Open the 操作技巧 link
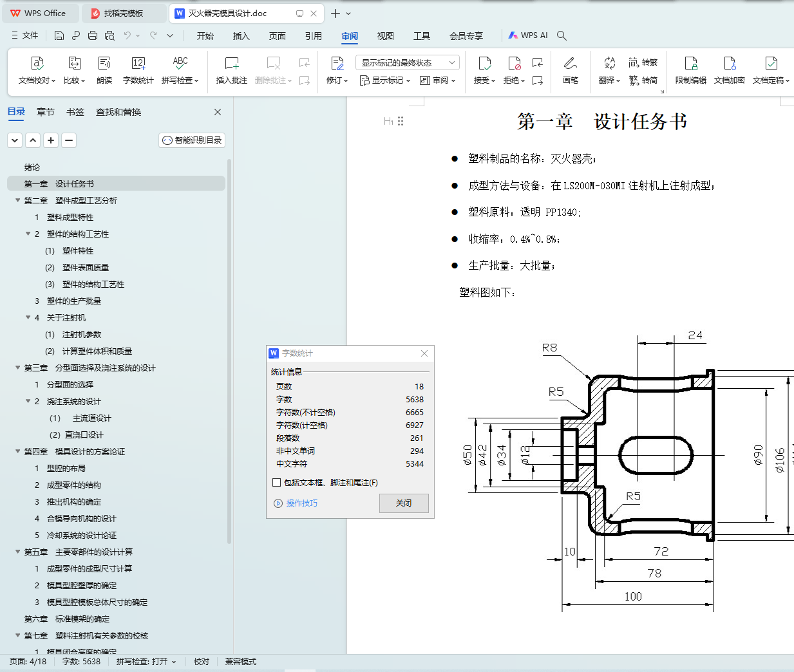 click(x=296, y=503)
